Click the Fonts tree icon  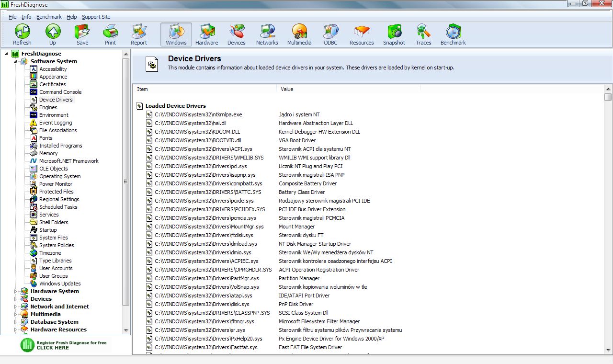point(34,138)
